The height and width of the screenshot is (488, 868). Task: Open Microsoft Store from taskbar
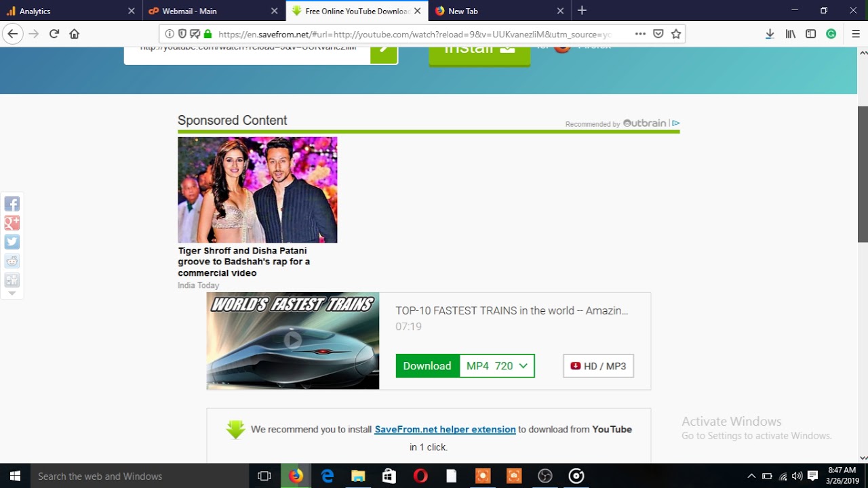pos(389,476)
